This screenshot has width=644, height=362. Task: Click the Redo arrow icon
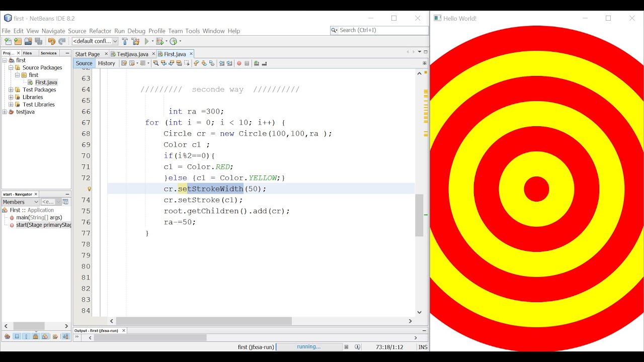62,41
